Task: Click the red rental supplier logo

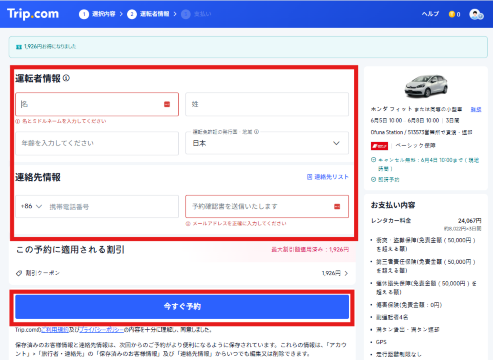Action: (379, 146)
